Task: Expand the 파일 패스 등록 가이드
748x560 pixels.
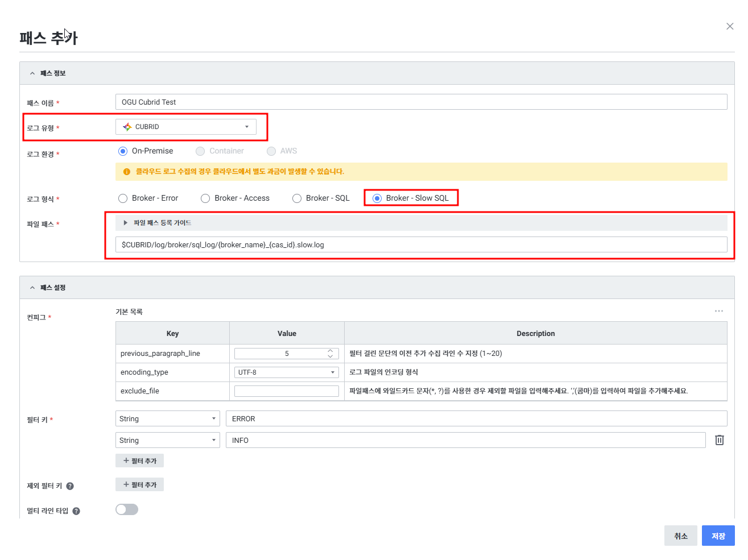Action: click(x=126, y=223)
